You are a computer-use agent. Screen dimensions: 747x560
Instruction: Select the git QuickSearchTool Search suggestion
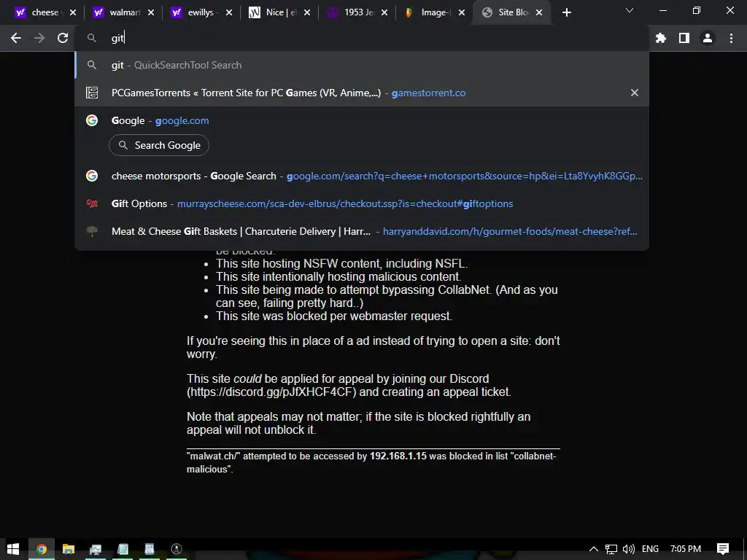point(362,65)
